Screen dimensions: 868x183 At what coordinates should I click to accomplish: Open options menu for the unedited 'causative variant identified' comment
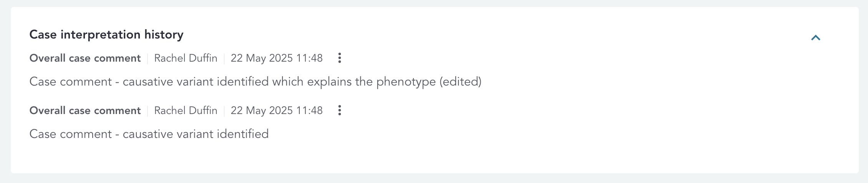(x=339, y=111)
